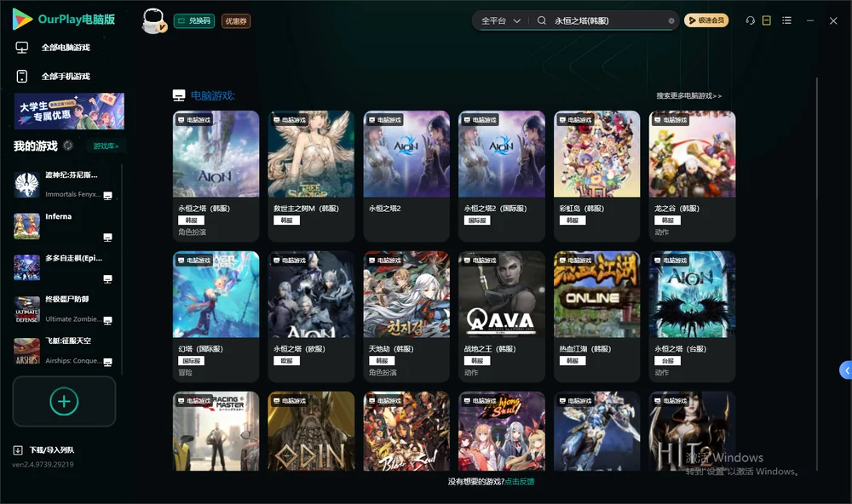The image size is (852, 504).
Task: Open the customer service headset icon
Action: 751,20
